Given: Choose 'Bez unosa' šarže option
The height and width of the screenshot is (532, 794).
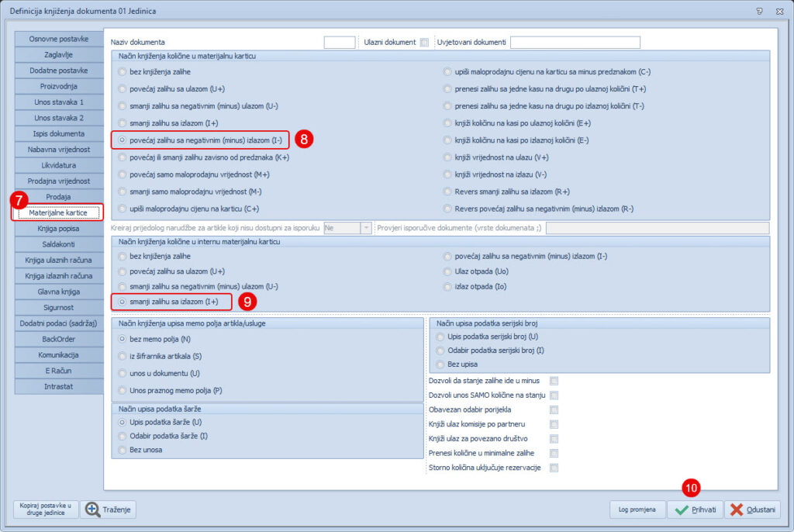Looking at the screenshot, I should point(123,450).
